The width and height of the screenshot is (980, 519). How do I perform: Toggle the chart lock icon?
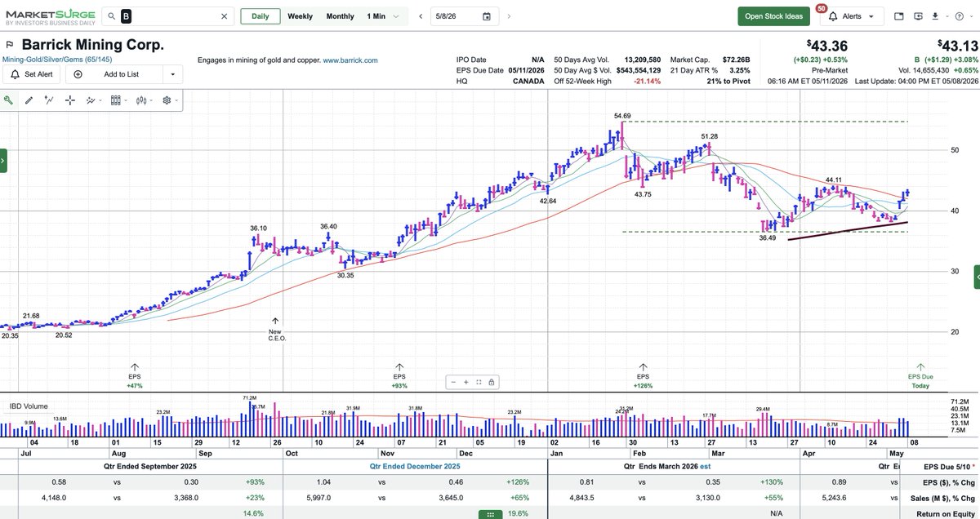(491, 382)
